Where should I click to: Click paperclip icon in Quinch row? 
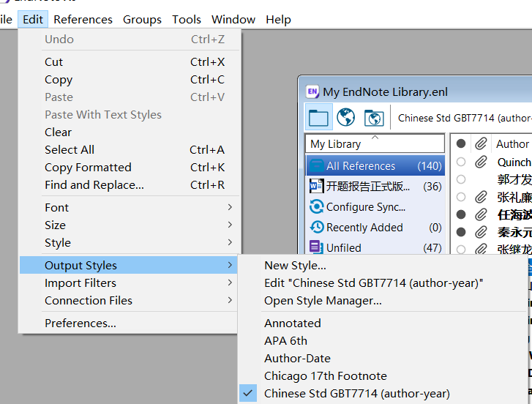(x=481, y=162)
